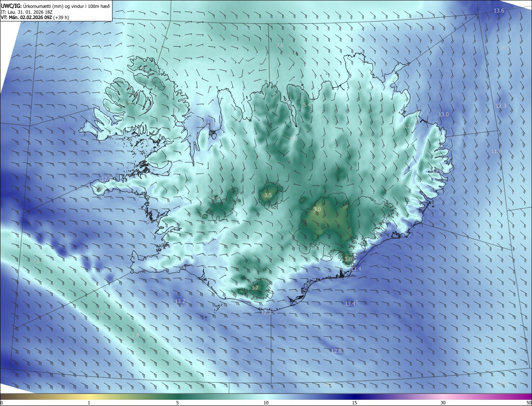
Task: Click the 15 tick on color scale
Action: click(355, 403)
